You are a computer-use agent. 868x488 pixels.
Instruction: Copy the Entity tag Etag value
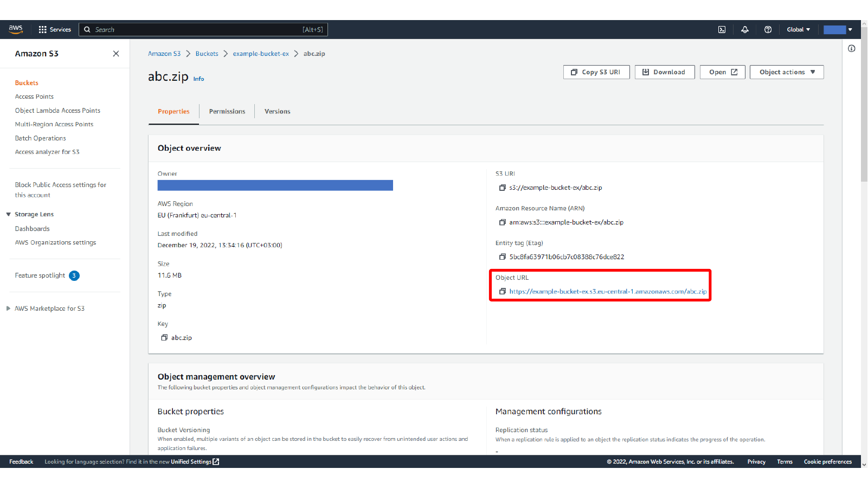pos(503,257)
